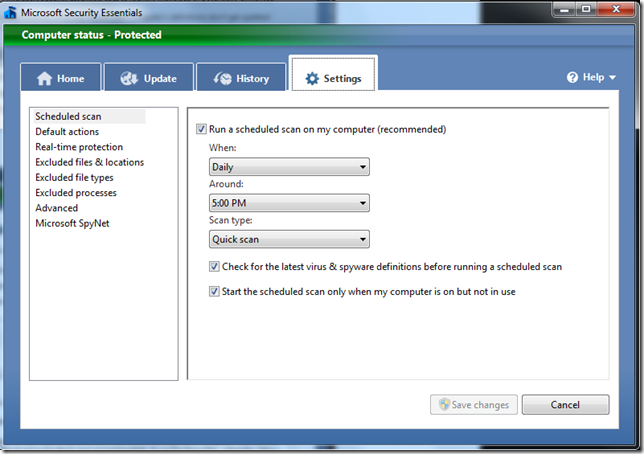Click the Microsoft Security Essentials title bar icon
Screen dimensions: 644x454
pyautogui.click(x=10, y=13)
